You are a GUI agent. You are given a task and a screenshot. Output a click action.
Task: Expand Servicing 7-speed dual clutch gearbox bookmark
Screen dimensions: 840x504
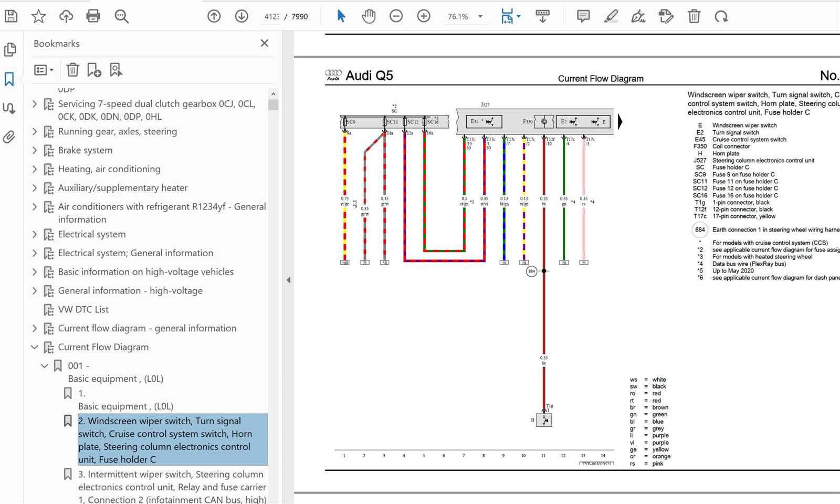tap(35, 104)
